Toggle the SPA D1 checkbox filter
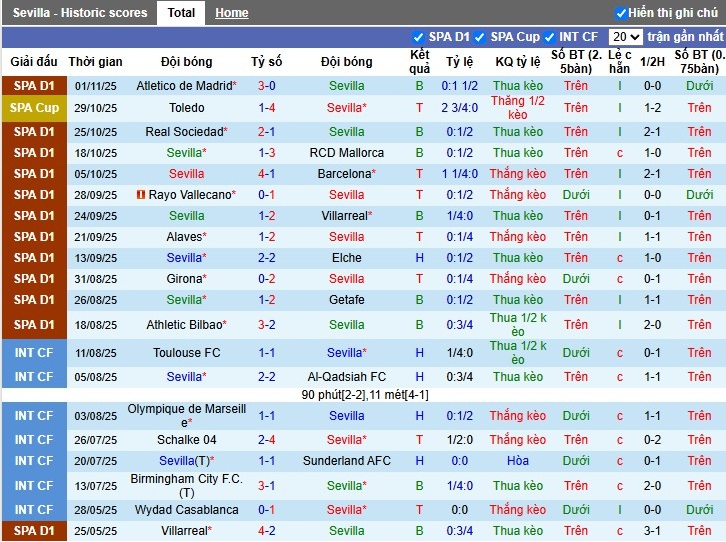 (x=419, y=37)
